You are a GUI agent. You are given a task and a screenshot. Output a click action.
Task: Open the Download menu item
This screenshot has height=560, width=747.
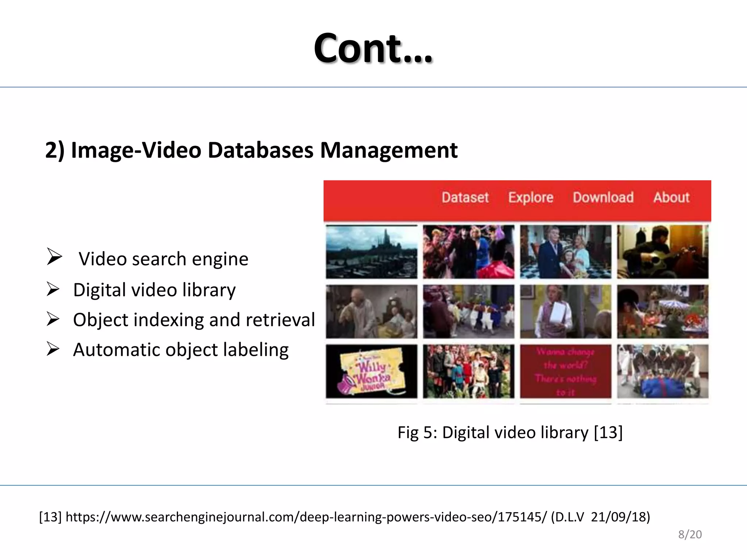(x=603, y=197)
